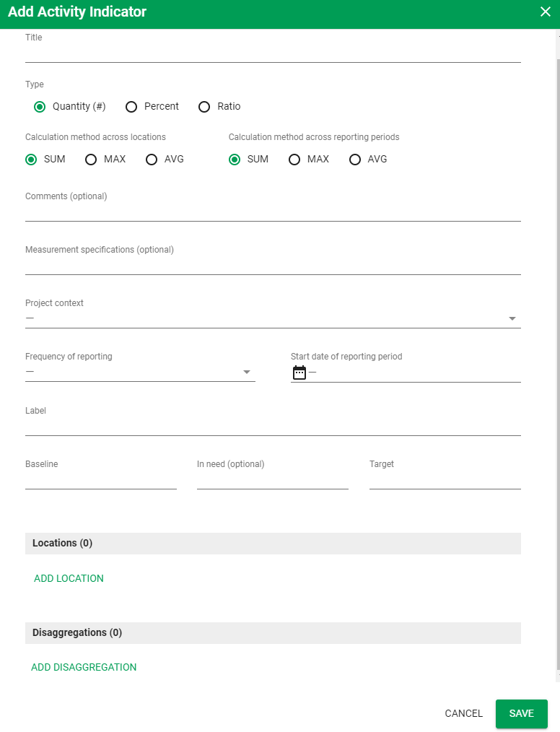
Task: Click the Target input field
Action: click(x=445, y=480)
